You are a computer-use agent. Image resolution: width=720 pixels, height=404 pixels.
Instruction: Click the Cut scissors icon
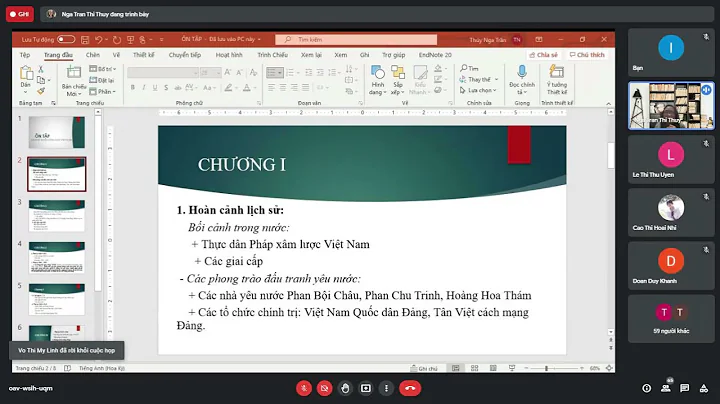click(41, 69)
